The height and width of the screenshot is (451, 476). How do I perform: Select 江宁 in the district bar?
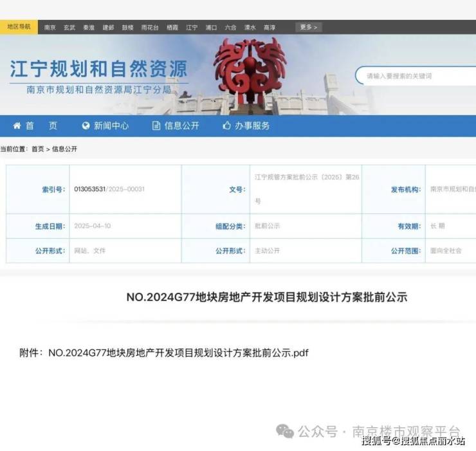(x=192, y=28)
